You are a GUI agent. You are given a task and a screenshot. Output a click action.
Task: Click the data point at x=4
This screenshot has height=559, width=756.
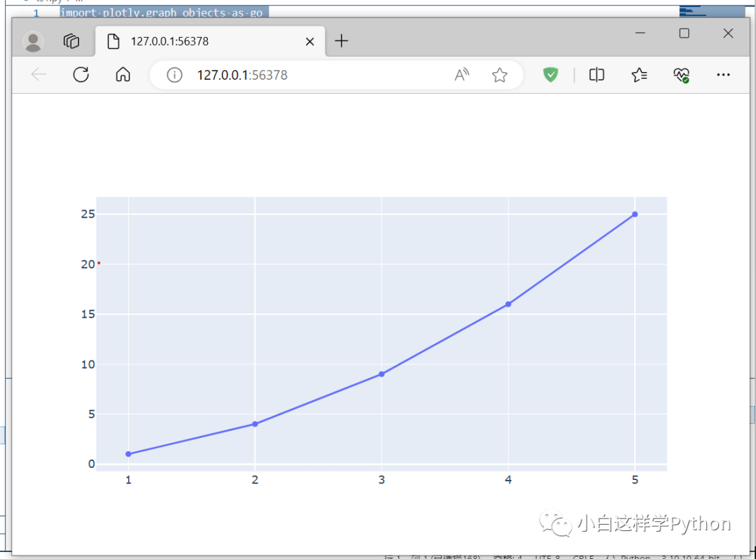[x=508, y=304]
